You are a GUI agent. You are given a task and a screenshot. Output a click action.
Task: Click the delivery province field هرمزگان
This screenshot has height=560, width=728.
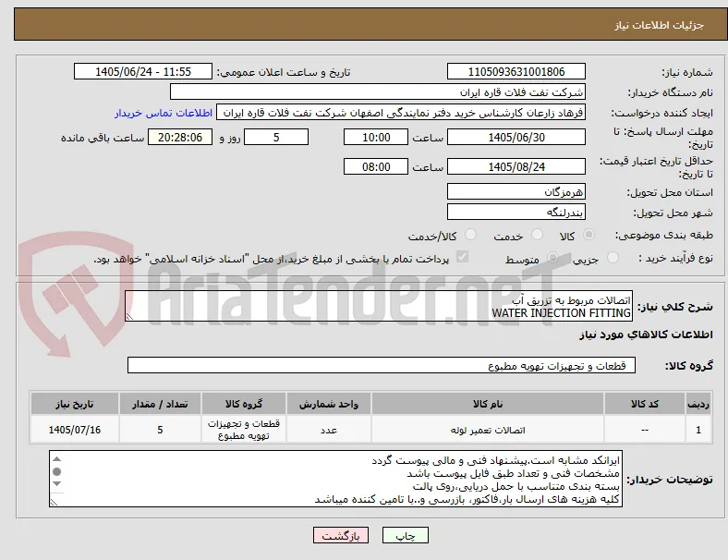tap(516, 191)
